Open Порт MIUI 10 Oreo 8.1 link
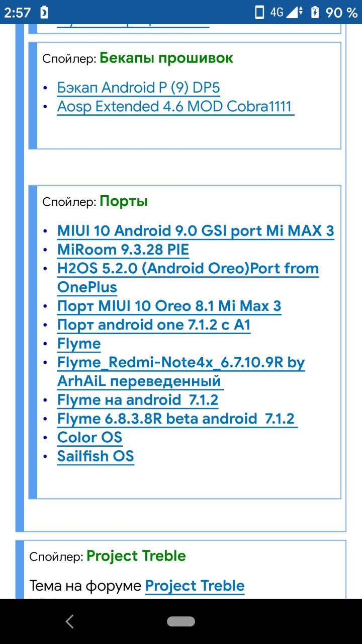This screenshot has height=644, width=362. pyautogui.click(x=169, y=306)
